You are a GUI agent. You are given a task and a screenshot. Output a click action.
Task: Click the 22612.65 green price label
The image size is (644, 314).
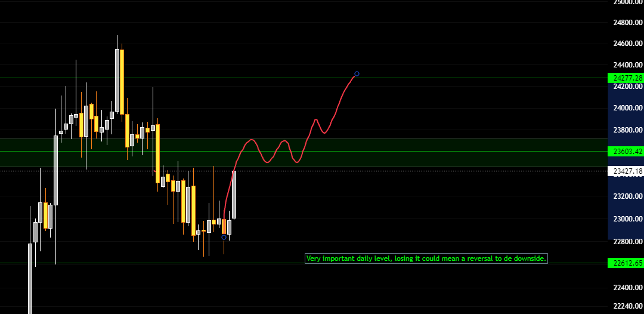(626, 263)
